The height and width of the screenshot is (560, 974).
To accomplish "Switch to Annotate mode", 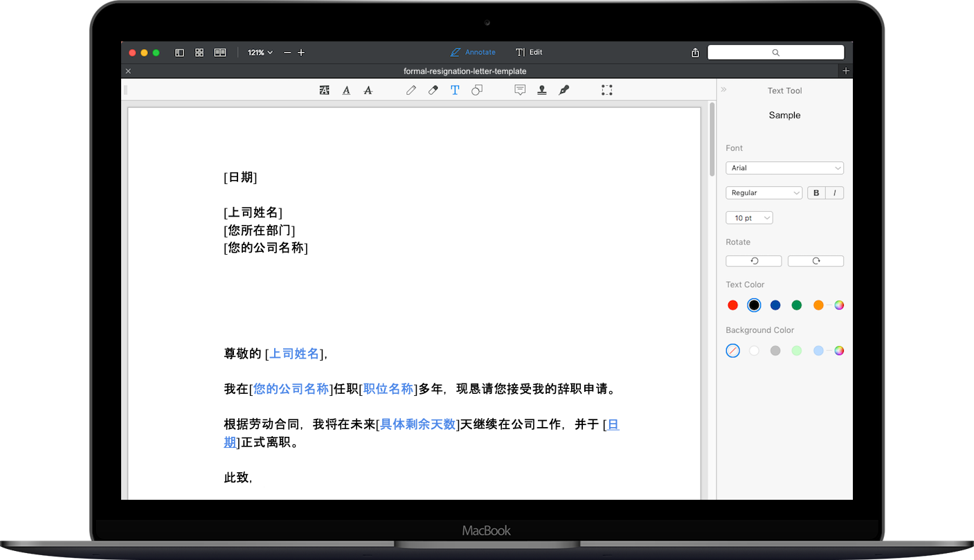I will pos(473,53).
